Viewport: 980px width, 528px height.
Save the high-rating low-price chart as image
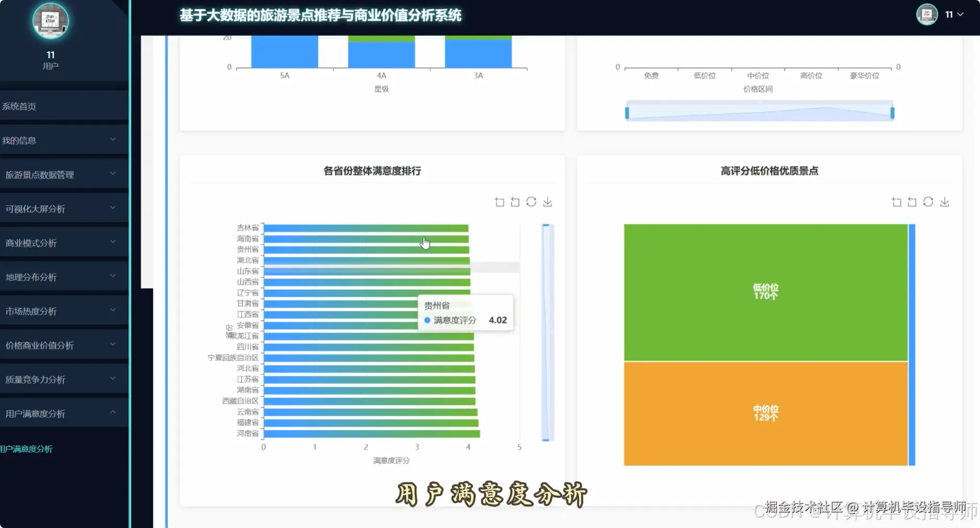coord(945,202)
